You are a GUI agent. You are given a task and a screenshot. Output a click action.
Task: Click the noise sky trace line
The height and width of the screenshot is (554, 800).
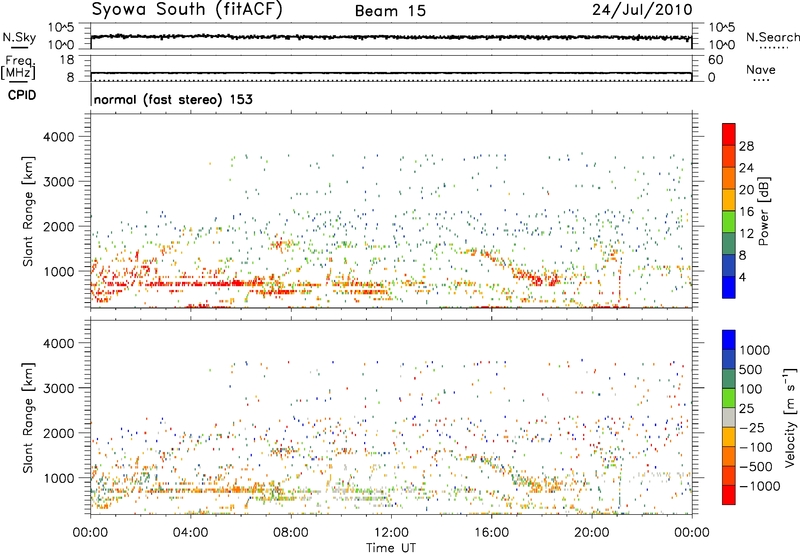pyautogui.click(x=391, y=37)
